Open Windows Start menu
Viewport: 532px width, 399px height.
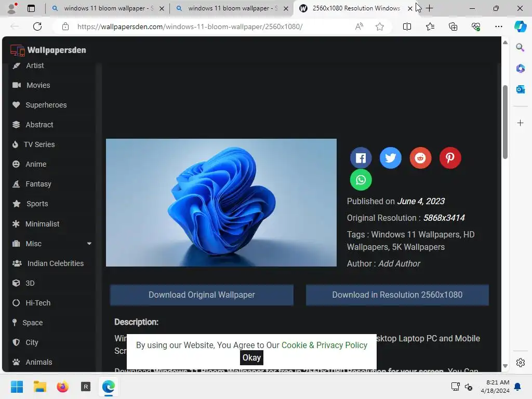pos(17,387)
